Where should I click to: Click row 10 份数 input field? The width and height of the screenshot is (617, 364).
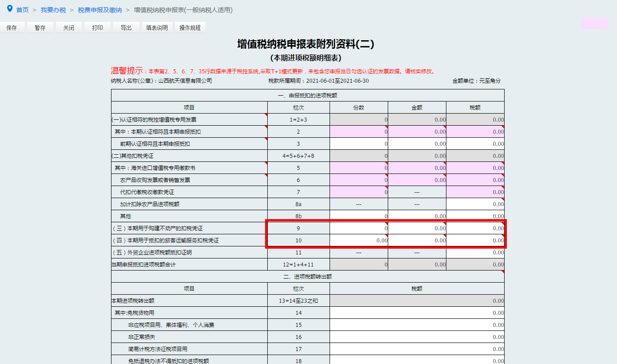[x=359, y=241]
